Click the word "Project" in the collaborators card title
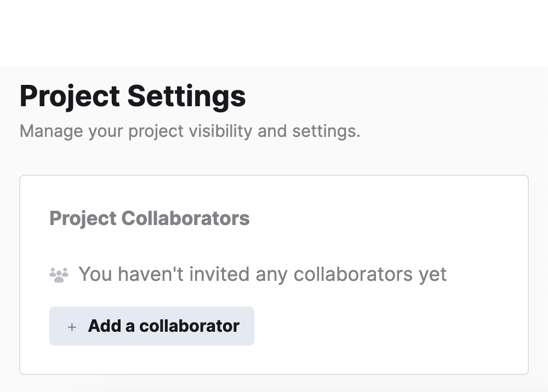The width and height of the screenshot is (548, 392). click(x=83, y=218)
